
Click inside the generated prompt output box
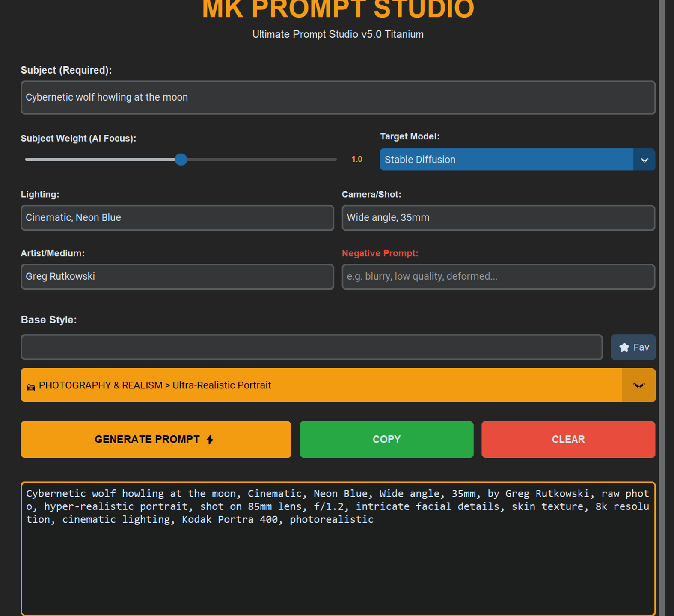point(338,549)
